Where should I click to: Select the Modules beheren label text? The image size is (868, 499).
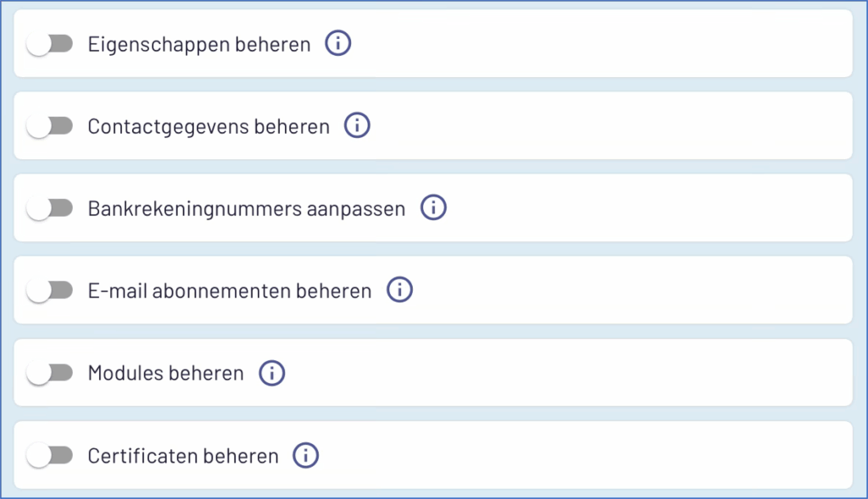coord(165,374)
